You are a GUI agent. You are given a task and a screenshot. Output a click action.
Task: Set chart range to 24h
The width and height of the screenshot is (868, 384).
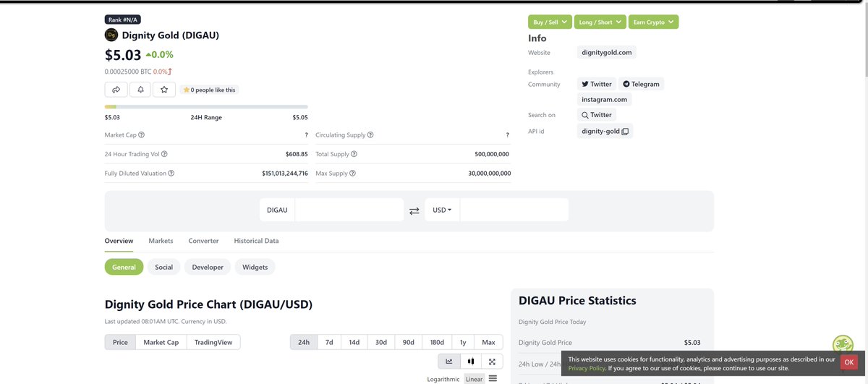tap(304, 342)
